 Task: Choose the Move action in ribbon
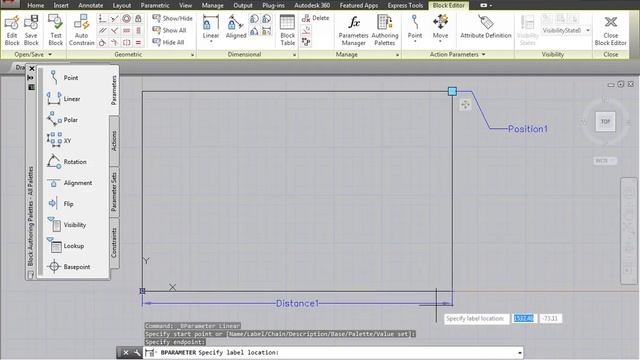440,28
